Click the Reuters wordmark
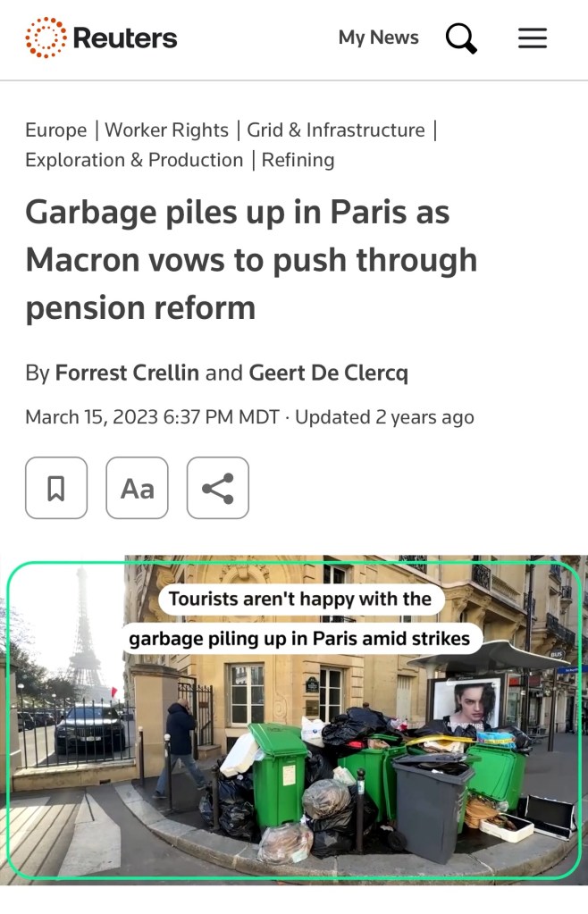The height and width of the screenshot is (914, 588). point(125,38)
